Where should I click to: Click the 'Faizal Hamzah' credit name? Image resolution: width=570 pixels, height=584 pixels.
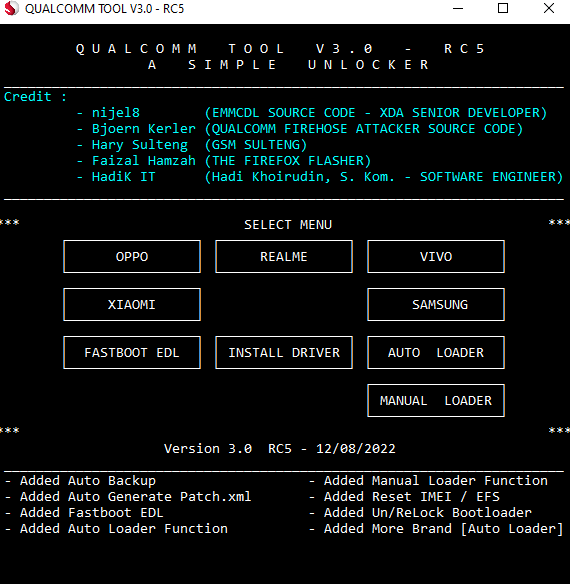click(x=144, y=161)
